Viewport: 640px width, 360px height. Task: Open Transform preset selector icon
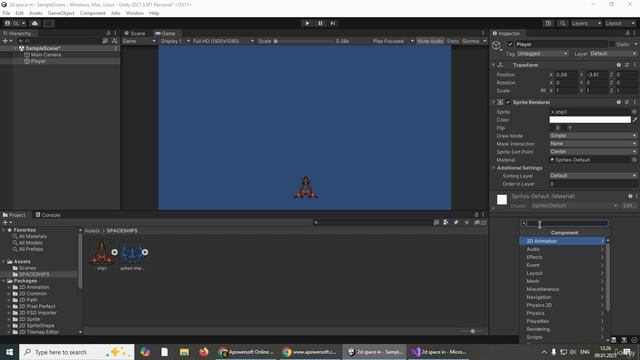[x=627, y=65]
